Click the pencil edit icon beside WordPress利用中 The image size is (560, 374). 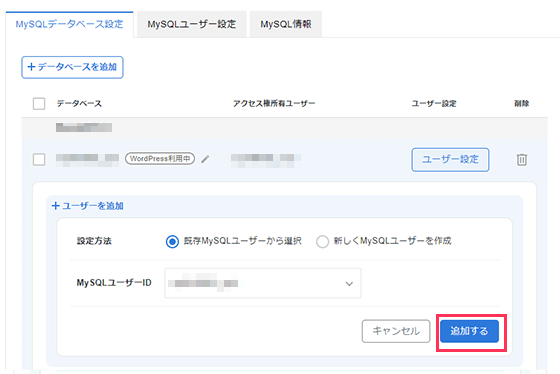pos(205,159)
